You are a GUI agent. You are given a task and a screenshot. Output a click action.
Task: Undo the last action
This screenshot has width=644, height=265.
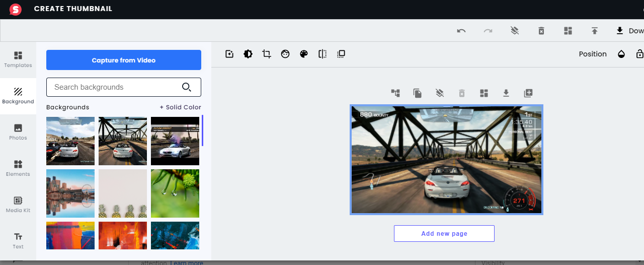(461, 31)
